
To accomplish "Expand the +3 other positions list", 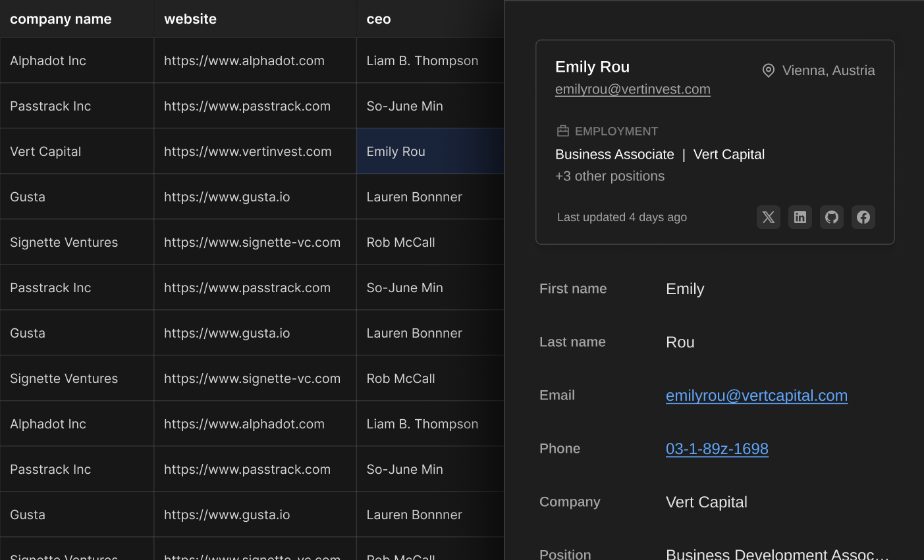I will [609, 176].
